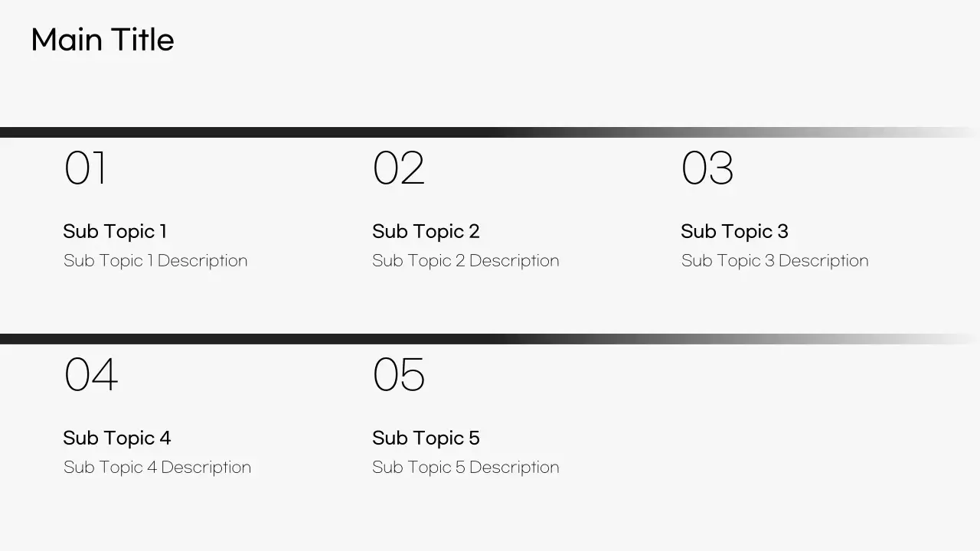This screenshot has width=980, height=551.
Task: Click the Sub Topic 2 Description text
Action: [465, 261]
